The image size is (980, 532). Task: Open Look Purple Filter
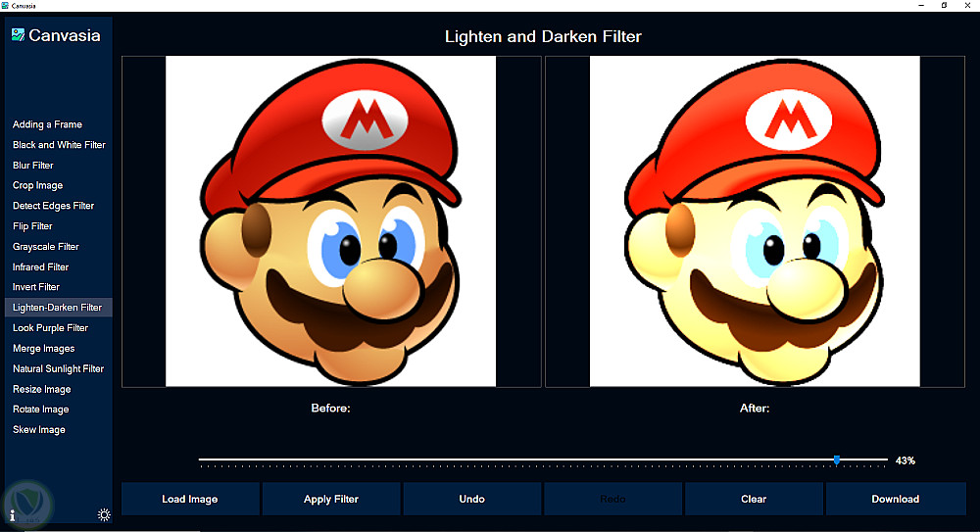[x=51, y=327]
